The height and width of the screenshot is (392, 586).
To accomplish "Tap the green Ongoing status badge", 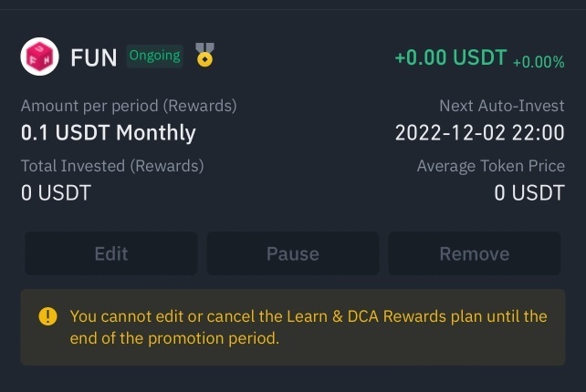I will (x=154, y=56).
